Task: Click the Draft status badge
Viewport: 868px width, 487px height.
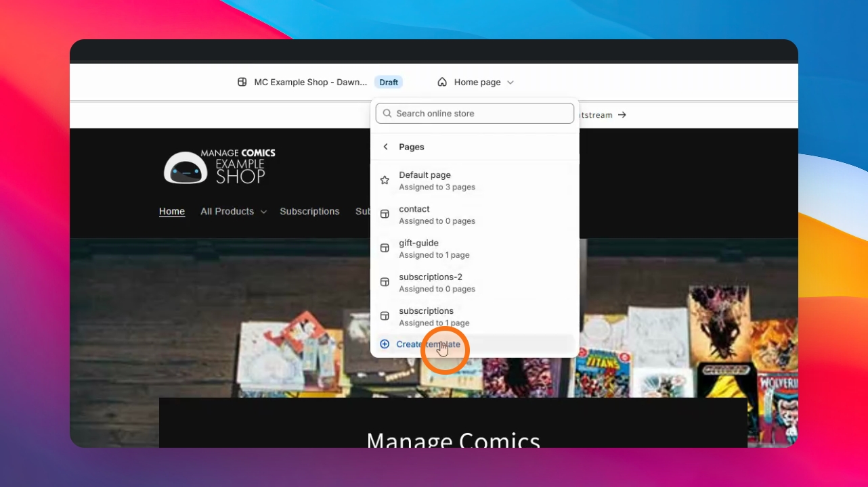Action: point(389,82)
